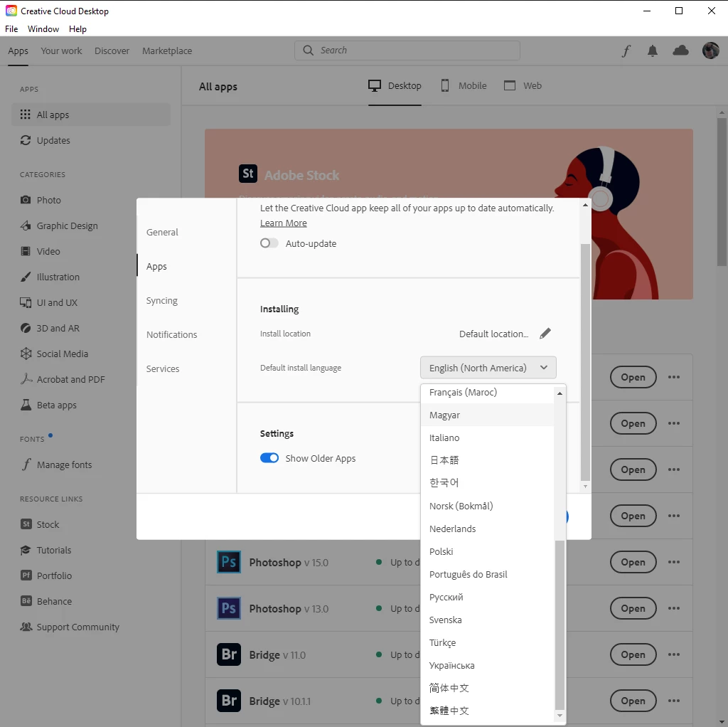Open Beta apps category
Screen dimensions: 728x727
click(x=48, y=405)
